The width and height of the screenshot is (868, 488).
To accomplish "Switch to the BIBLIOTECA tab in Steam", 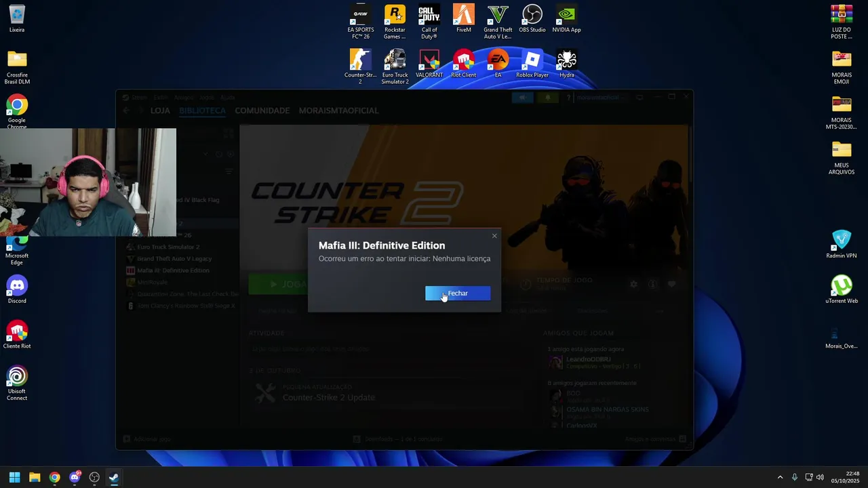I will 202,110.
